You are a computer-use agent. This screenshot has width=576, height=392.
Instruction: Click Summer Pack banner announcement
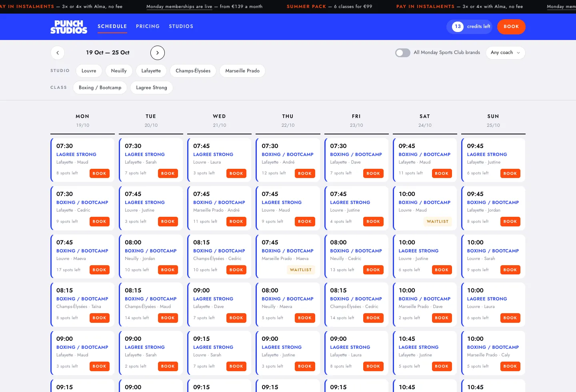pyautogui.click(x=329, y=6)
